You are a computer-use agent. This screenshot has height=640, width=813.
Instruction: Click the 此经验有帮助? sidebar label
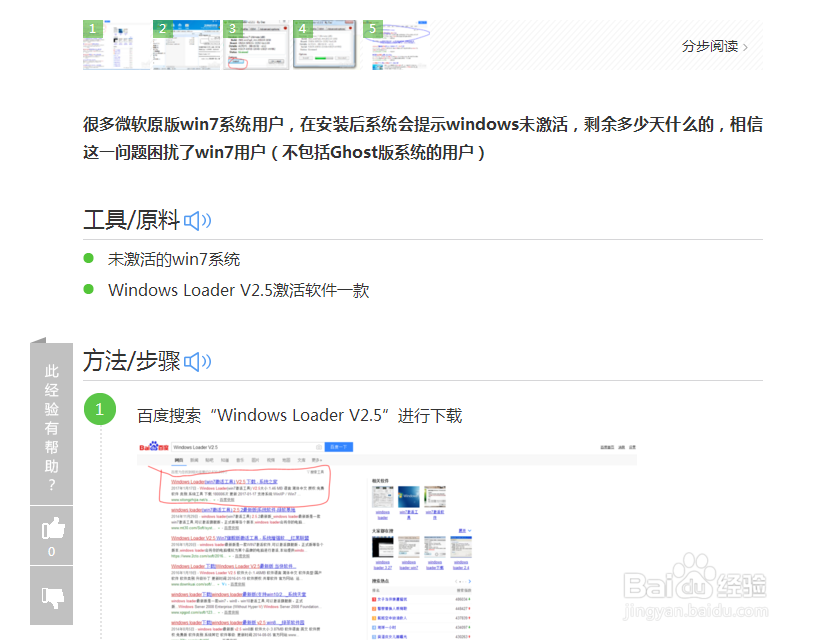(x=51, y=427)
